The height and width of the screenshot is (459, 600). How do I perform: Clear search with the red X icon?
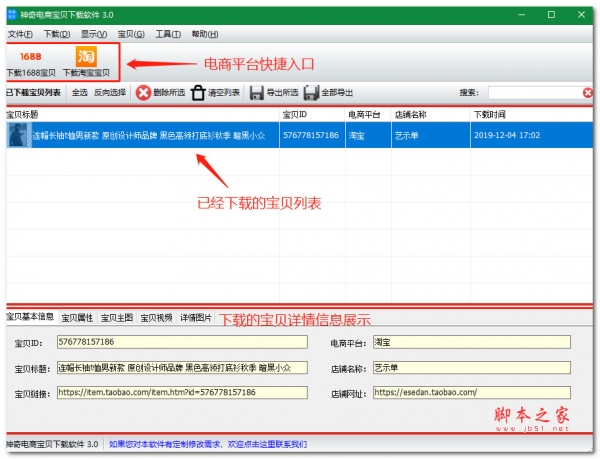[x=587, y=93]
